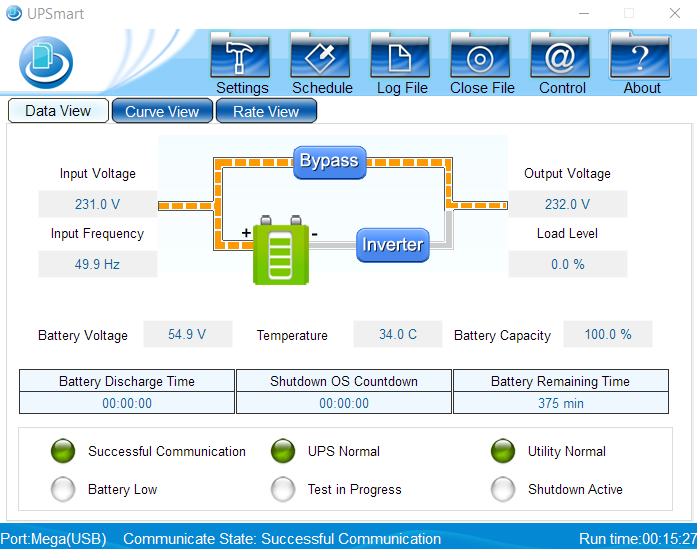Open the Schedule folder icon
The image size is (697, 549).
[320, 56]
